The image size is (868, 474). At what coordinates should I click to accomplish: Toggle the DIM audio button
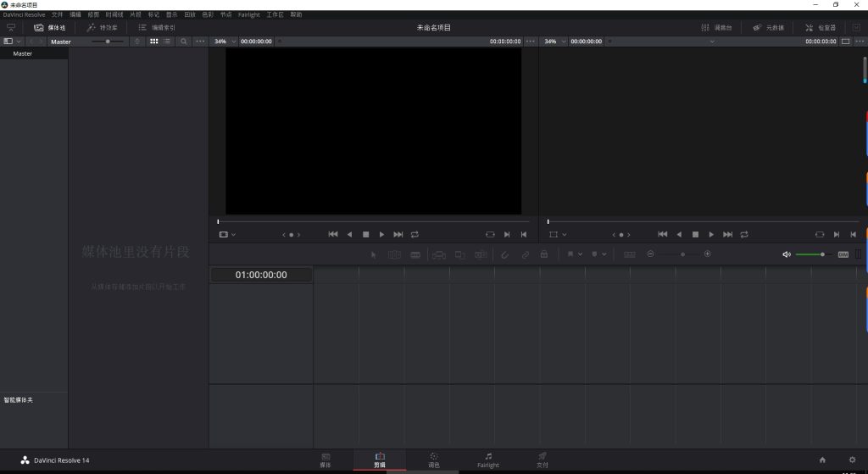(843, 254)
